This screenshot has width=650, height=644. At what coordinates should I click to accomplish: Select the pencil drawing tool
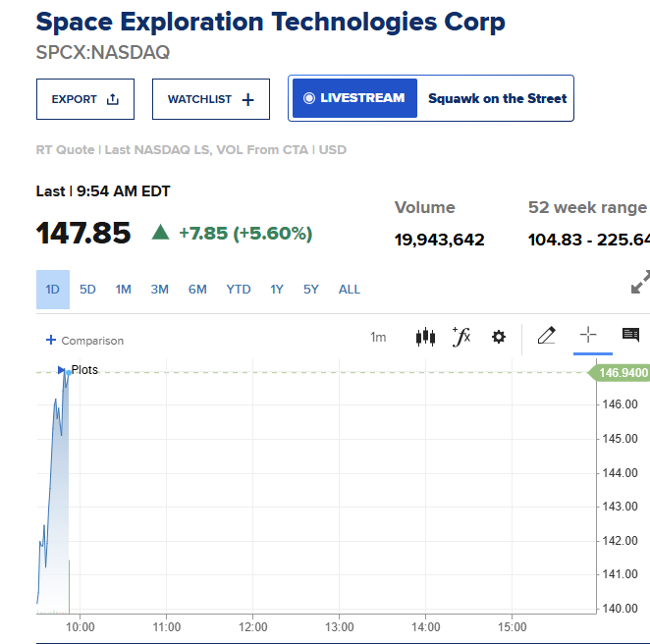pyautogui.click(x=546, y=336)
